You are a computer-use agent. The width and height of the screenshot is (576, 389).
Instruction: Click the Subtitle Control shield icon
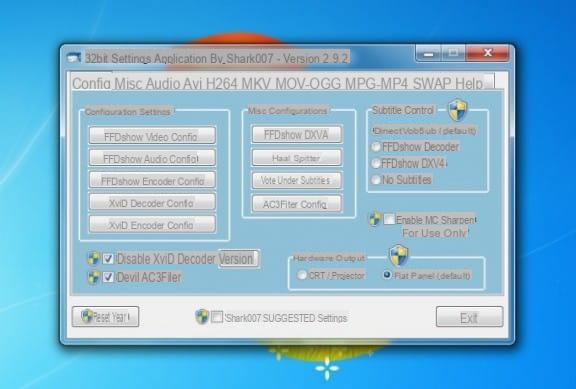pyautogui.click(x=457, y=110)
